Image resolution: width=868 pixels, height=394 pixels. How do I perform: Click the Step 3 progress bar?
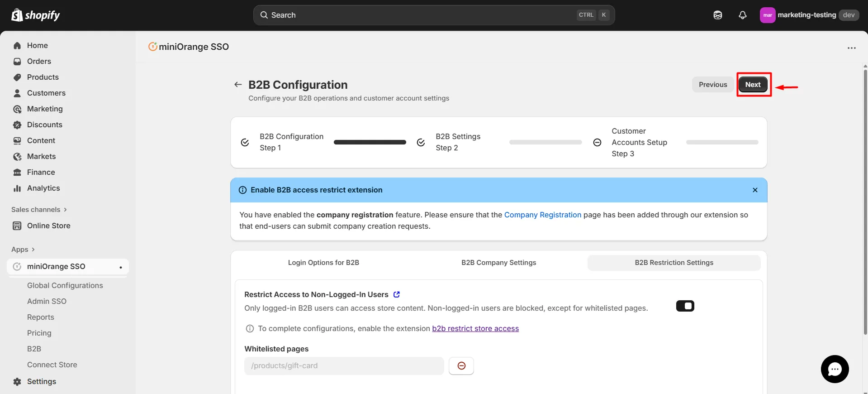tap(722, 142)
